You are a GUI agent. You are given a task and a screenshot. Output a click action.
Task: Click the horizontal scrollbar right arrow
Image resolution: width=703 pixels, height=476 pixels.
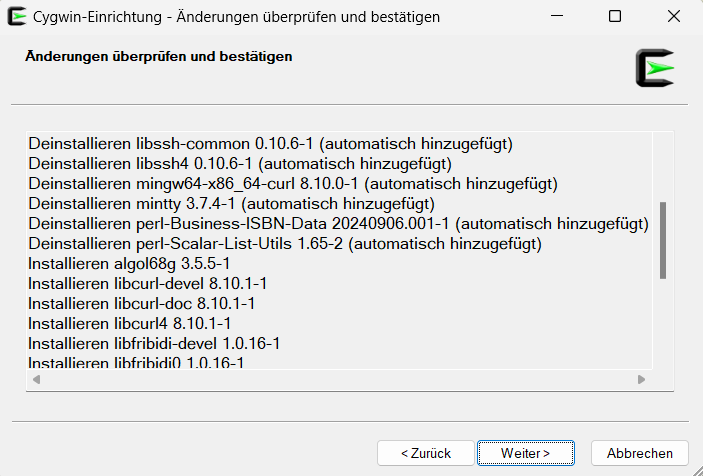(642, 380)
